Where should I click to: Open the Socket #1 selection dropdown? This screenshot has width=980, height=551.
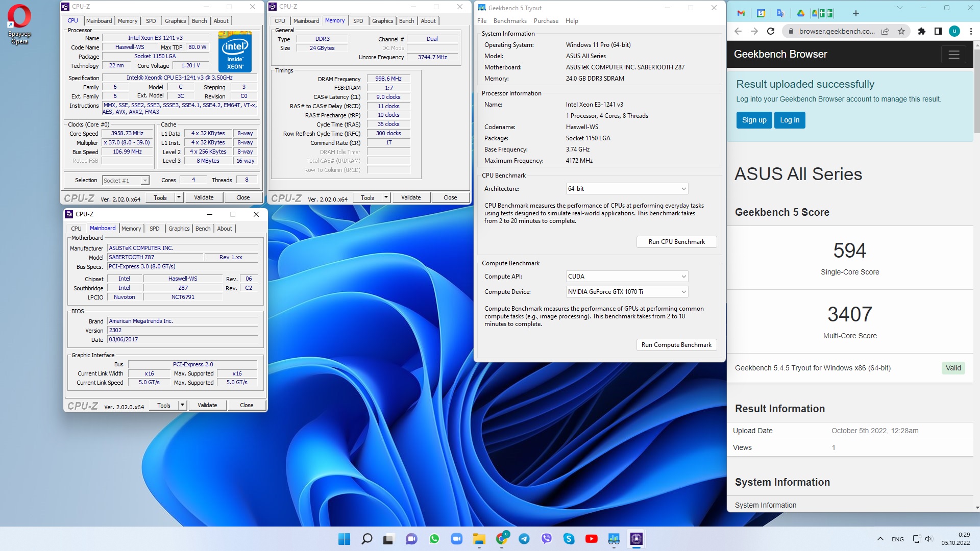click(126, 180)
